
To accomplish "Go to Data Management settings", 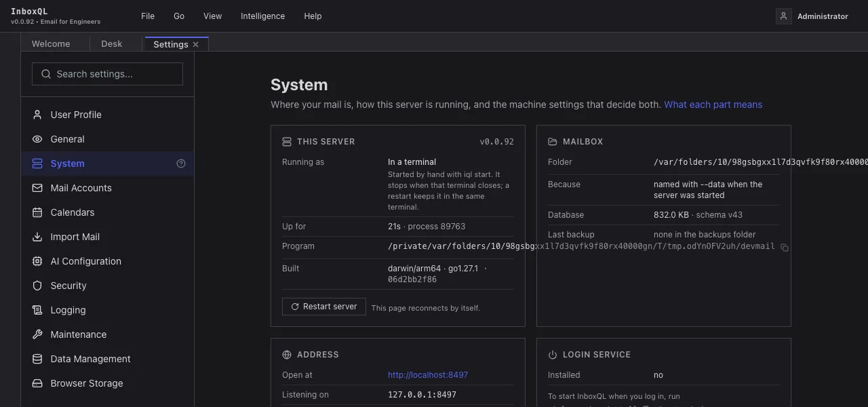I will [107, 359].
